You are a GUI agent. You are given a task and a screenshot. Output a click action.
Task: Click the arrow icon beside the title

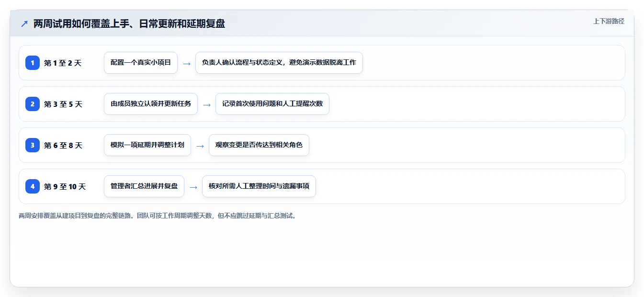[x=24, y=23]
